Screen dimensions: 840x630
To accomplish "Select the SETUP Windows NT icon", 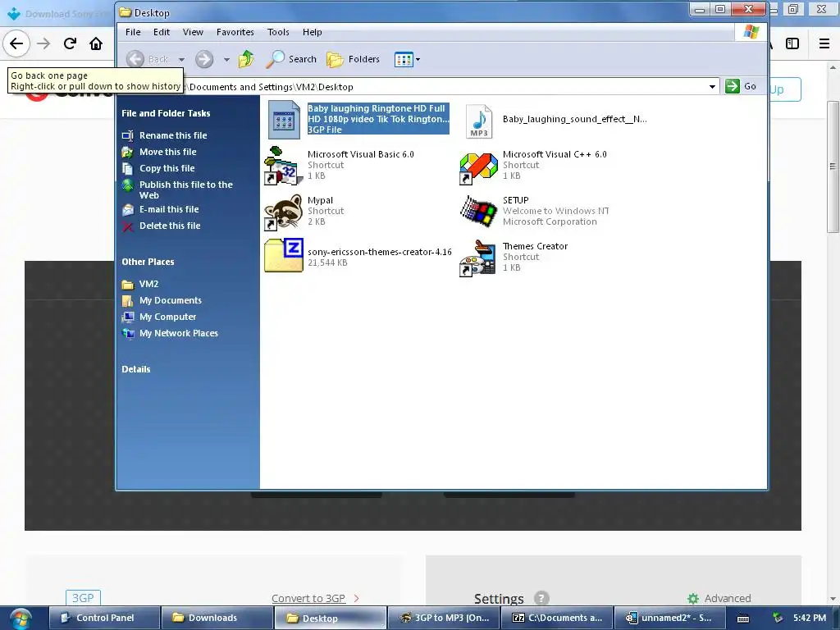I will pyautogui.click(x=478, y=211).
